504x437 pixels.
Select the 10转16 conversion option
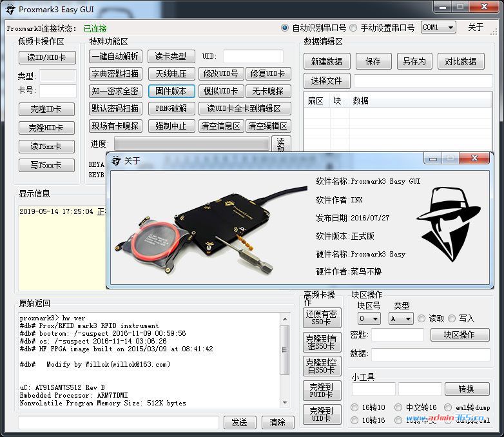(x=354, y=420)
